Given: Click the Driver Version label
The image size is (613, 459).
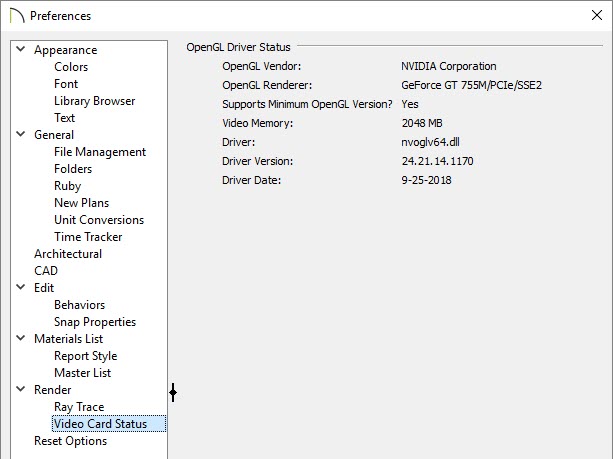Looking at the screenshot, I should [258, 161].
